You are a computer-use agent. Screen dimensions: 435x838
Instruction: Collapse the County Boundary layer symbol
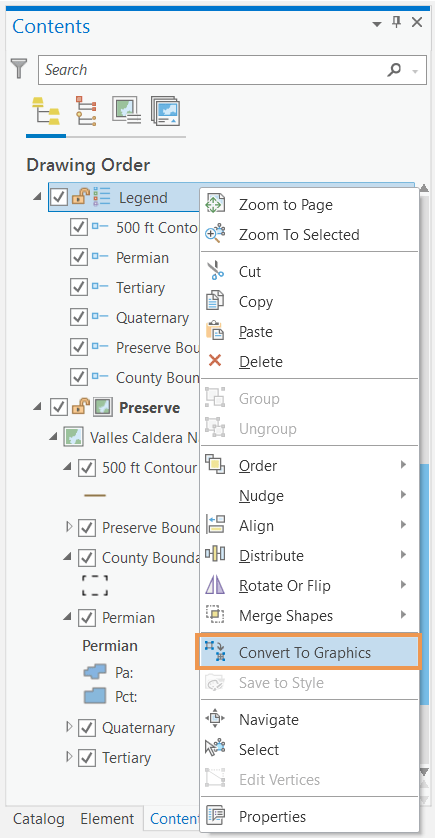point(67,557)
